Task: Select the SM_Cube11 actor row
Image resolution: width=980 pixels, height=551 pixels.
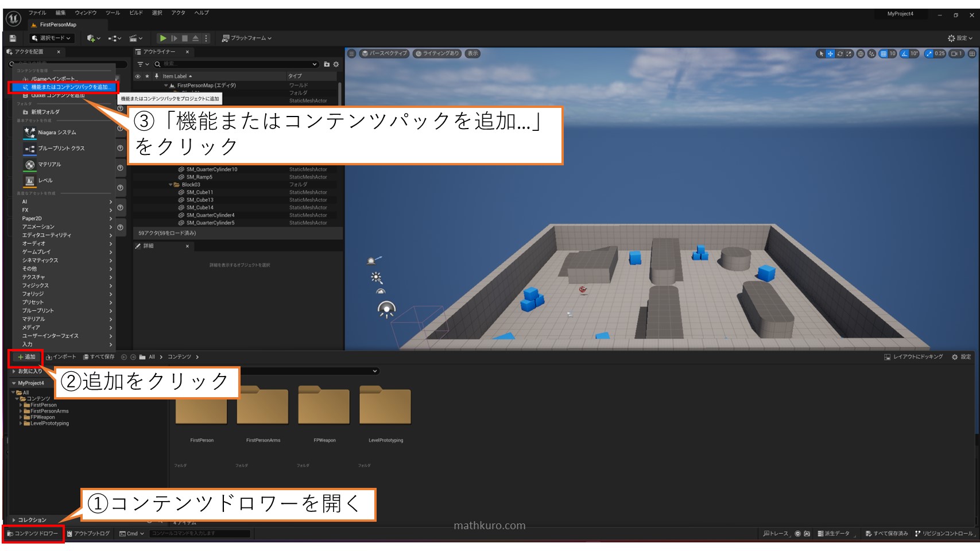Action: click(237, 192)
